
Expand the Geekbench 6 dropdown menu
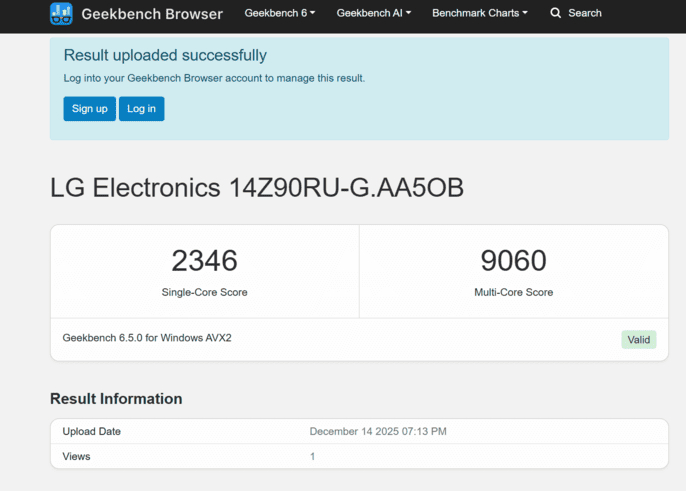[279, 13]
